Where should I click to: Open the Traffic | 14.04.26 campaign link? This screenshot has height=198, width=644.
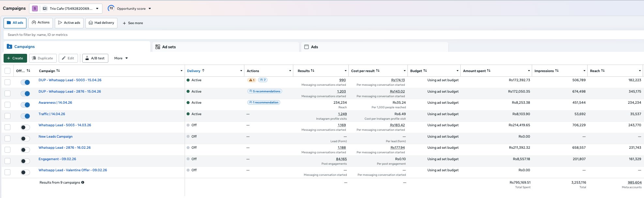coord(52,114)
